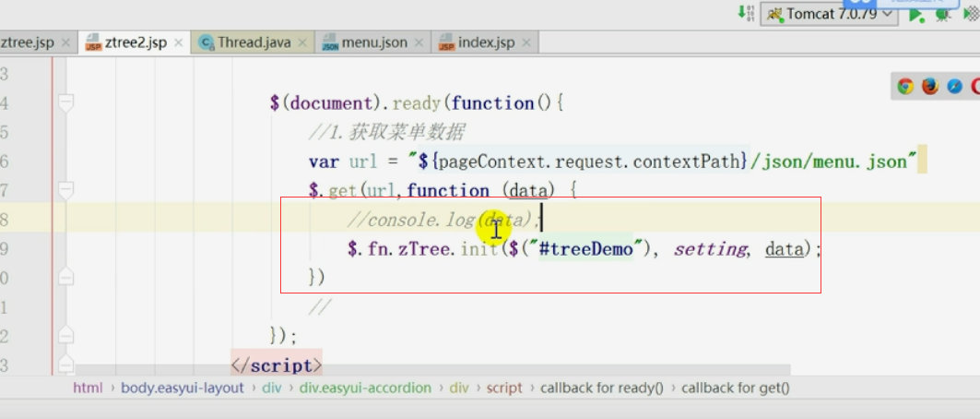Viewport: 980px width, 419px height.
Task: Open Chrome browser preview icon
Action: tap(905, 87)
